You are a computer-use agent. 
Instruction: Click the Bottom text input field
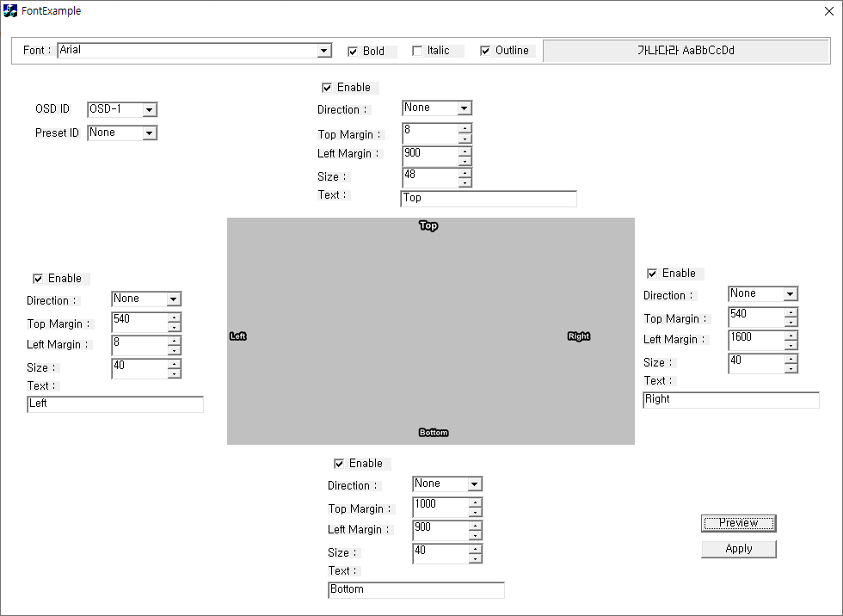(416, 590)
